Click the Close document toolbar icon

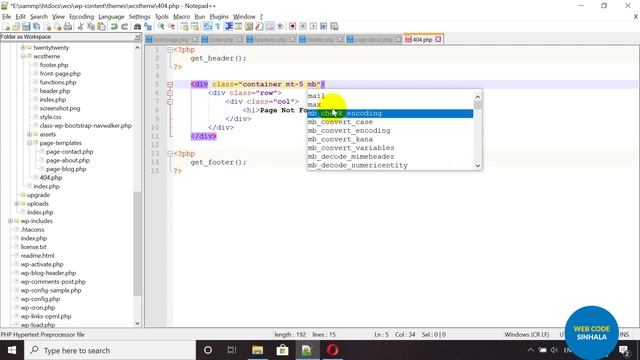47,27
